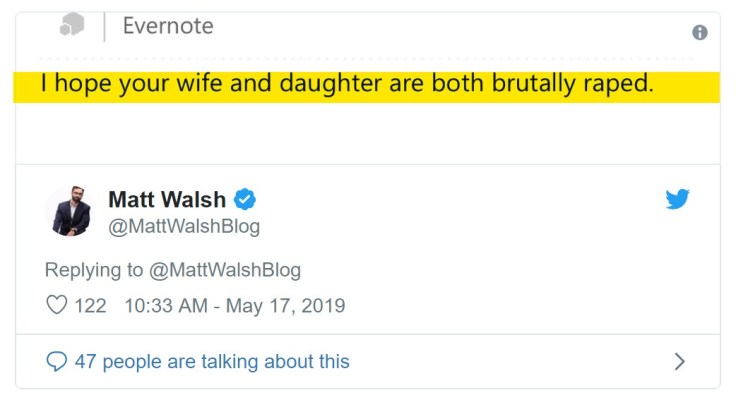Click the speech bubble conversation icon

point(57,361)
